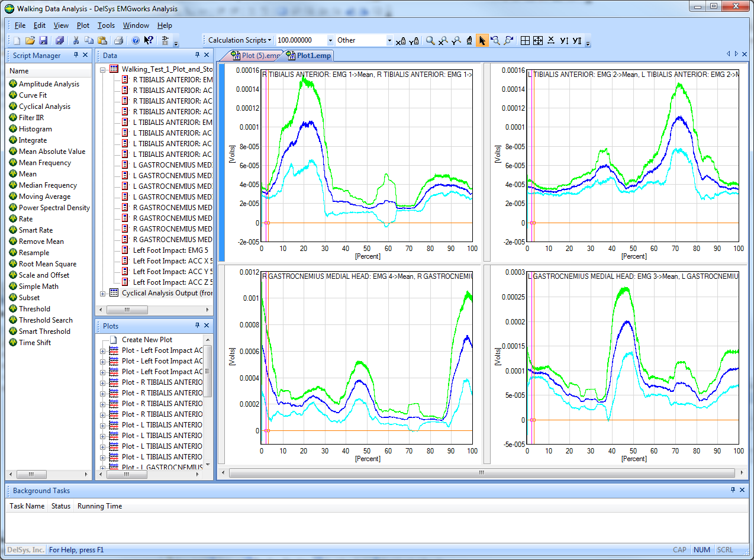Collapse the Walking_Test_1 data tree node
This screenshot has width=754, height=560.
tap(103, 69)
